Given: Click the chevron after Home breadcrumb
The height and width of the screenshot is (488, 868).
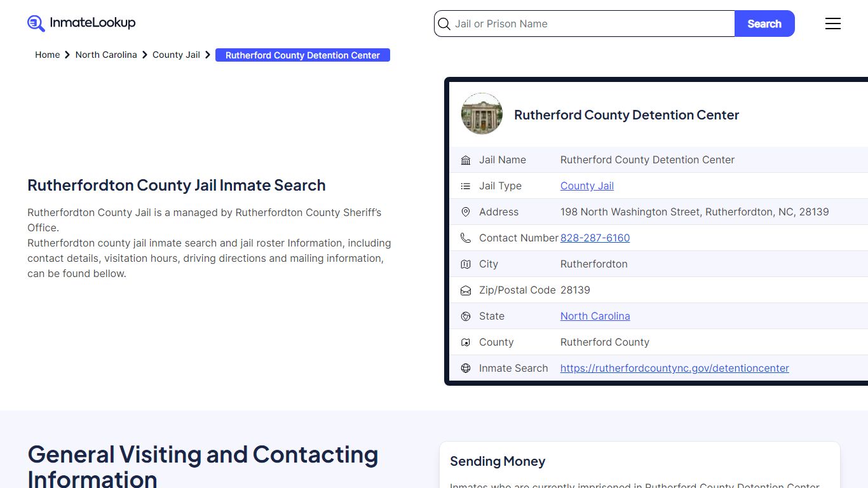Looking at the screenshot, I should tap(67, 55).
